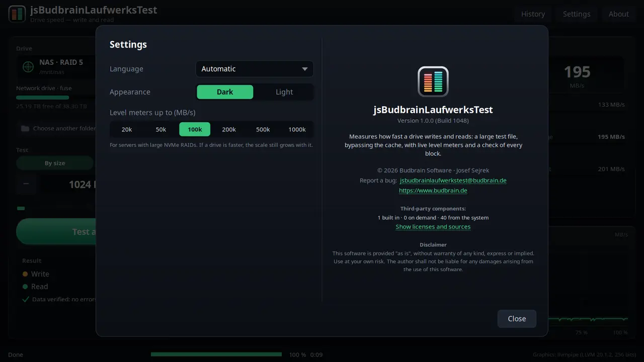Viewport: 644px width, 362px height.
Task: Click the folder icon beside Choose another folder
Action: [x=25, y=129]
